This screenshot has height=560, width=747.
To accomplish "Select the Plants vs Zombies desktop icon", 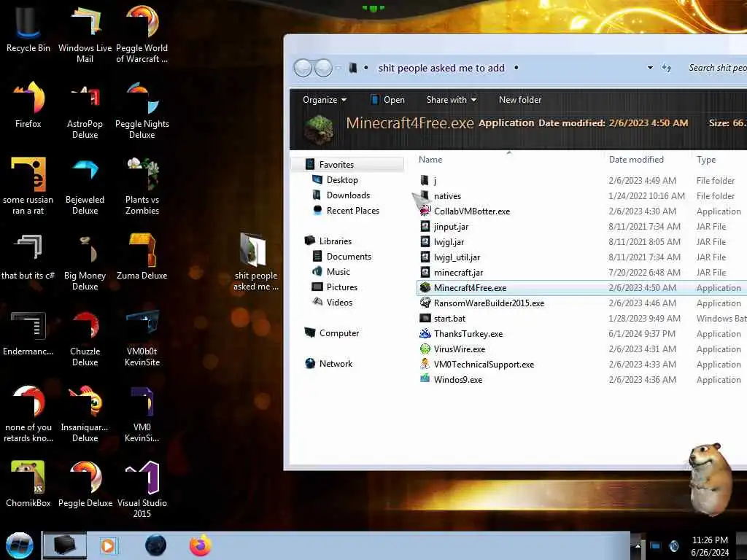I will click(x=142, y=186).
